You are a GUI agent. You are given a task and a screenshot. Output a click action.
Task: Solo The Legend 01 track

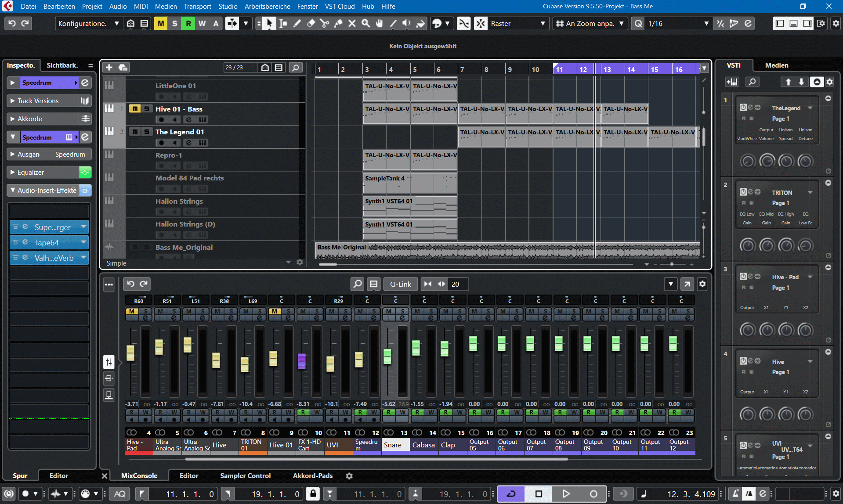[x=147, y=132]
